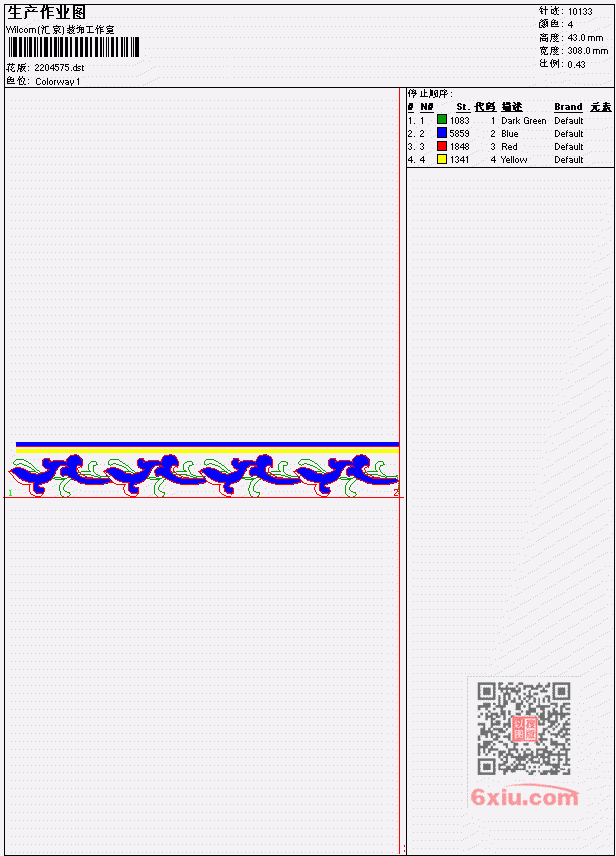This screenshot has height=856, width=616.
Task: Click the 'Blue' description text
Action: pyautogui.click(x=510, y=134)
